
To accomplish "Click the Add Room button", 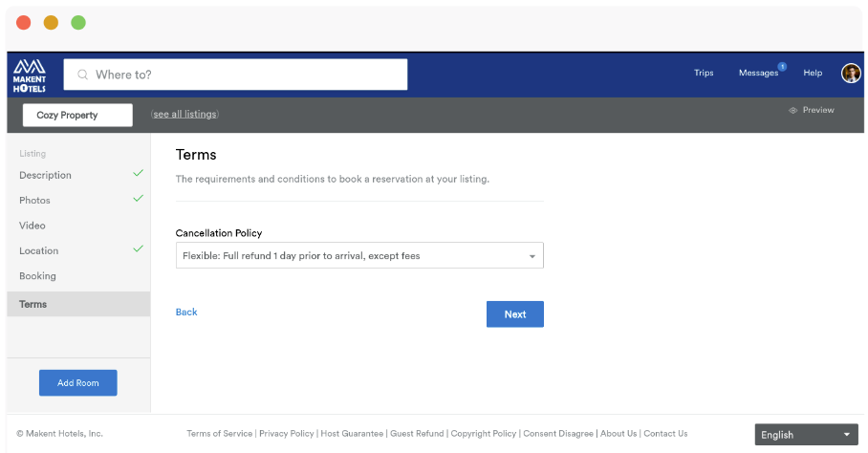I will click(78, 382).
